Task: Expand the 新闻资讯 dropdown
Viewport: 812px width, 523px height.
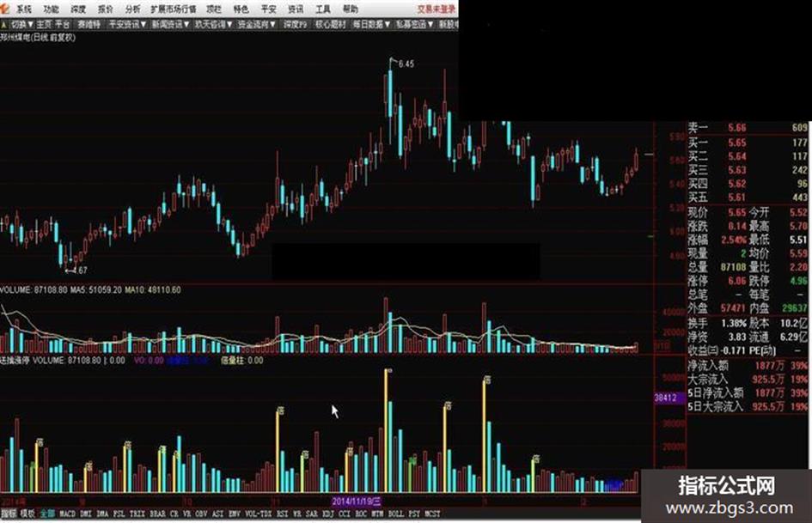Action: click(171, 24)
